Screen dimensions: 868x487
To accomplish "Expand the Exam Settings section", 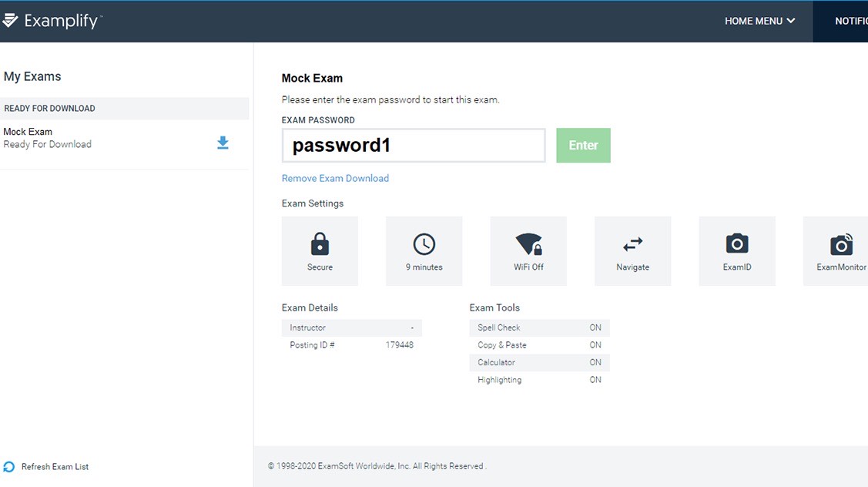I will 313,203.
